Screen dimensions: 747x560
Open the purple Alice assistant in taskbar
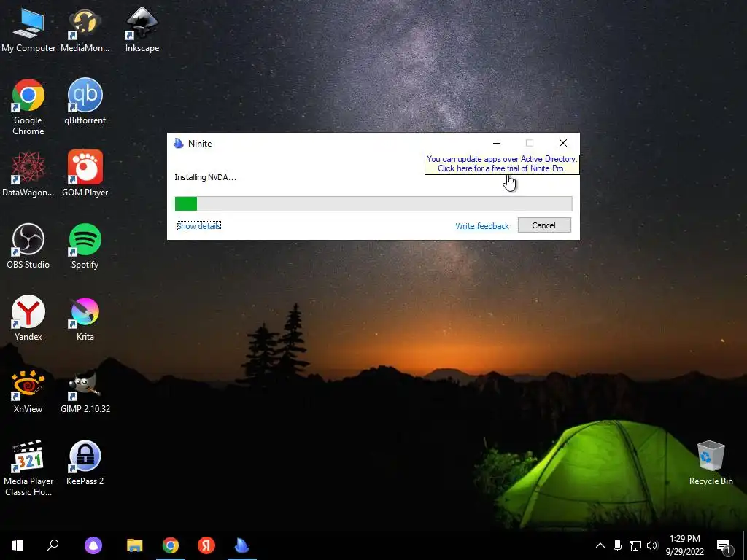(93, 545)
